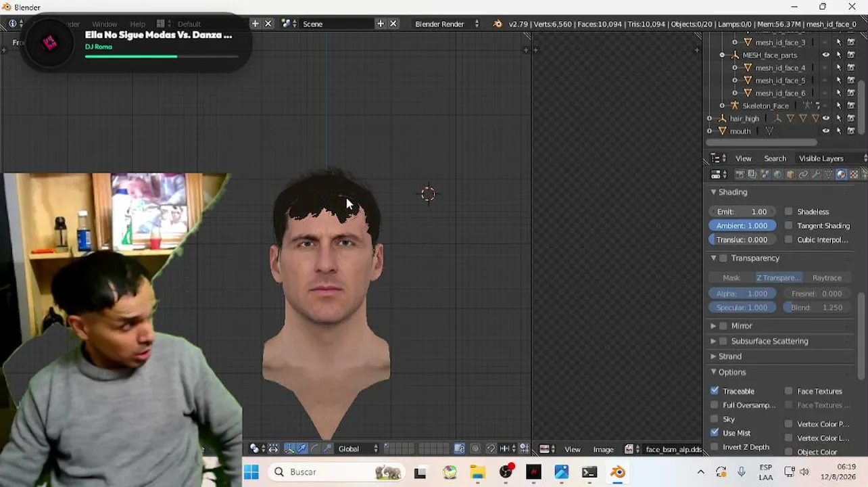The height and width of the screenshot is (487, 868).
Task: Collapse the Options panel
Action: (713, 372)
